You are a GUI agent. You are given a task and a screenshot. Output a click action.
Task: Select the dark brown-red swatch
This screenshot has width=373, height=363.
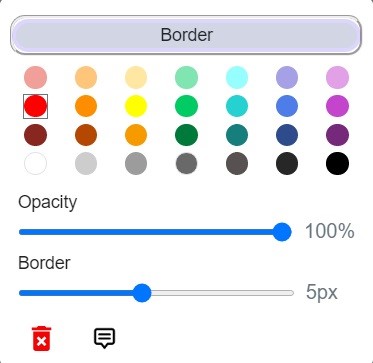(35, 135)
